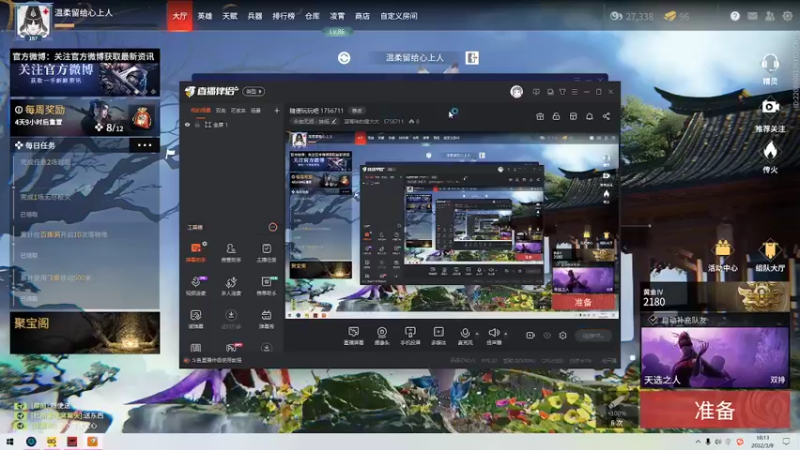Select the 自定义房间 tab
Viewport: 800px width, 450px height.
(x=399, y=16)
